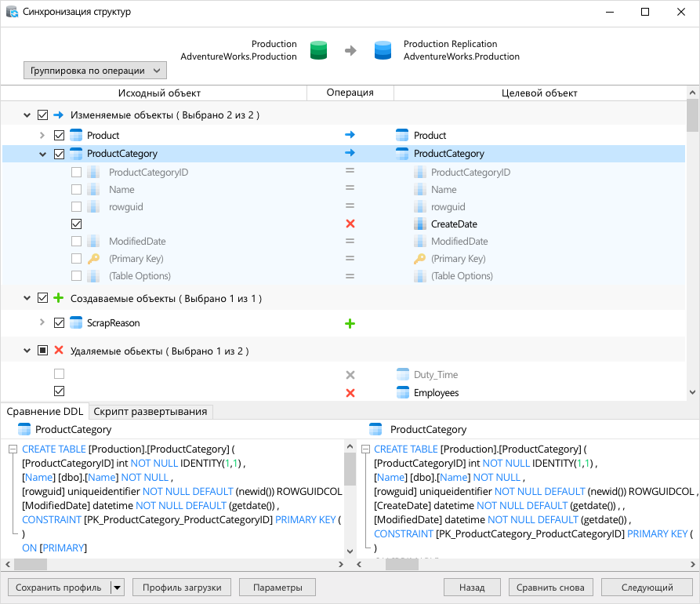Click red X operation for Employees
700x604 pixels.
click(350, 393)
